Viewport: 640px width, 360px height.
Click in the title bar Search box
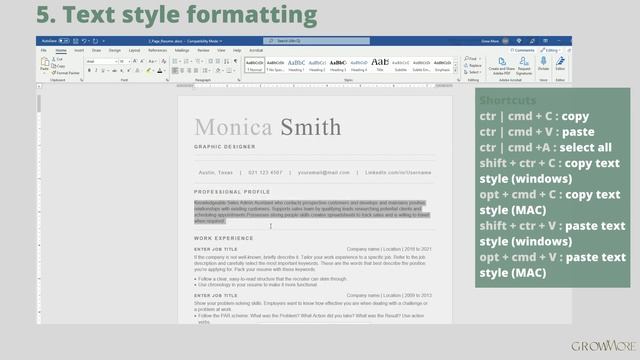pyautogui.click(x=317, y=41)
